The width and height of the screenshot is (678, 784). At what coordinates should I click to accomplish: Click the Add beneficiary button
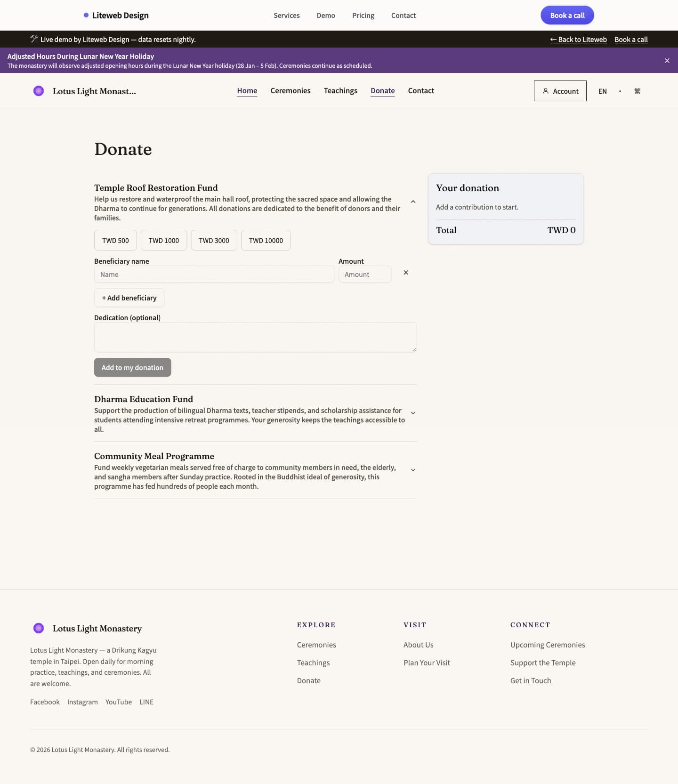tap(129, 298)
